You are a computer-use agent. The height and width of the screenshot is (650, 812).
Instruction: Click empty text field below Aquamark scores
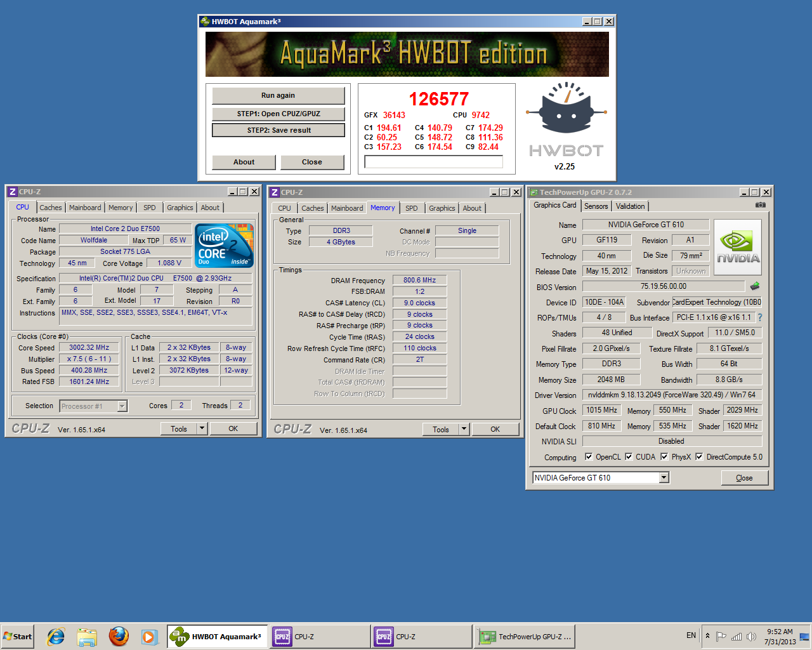434,162
